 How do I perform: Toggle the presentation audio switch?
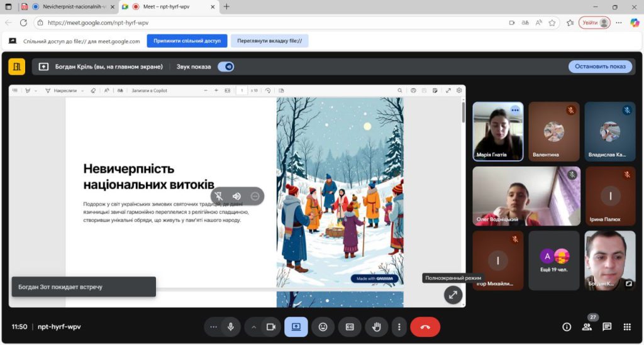[x=226, y=67]
